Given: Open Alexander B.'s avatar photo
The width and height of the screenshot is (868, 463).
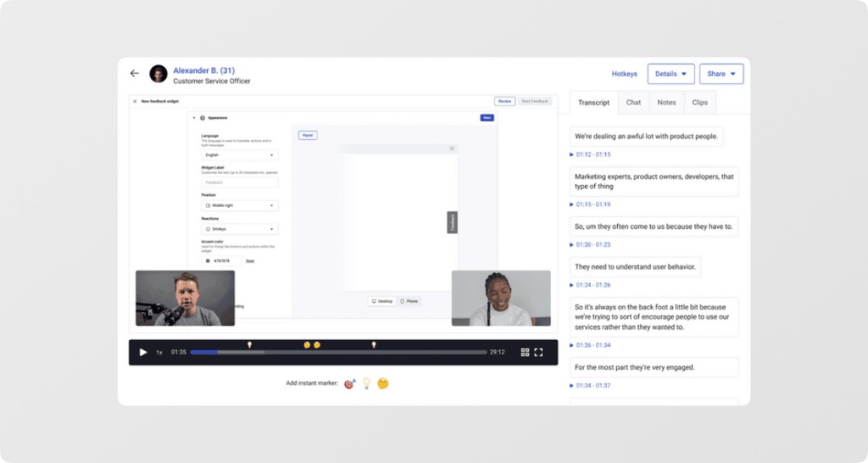Looking at the screenshot, I should [159, 74].
